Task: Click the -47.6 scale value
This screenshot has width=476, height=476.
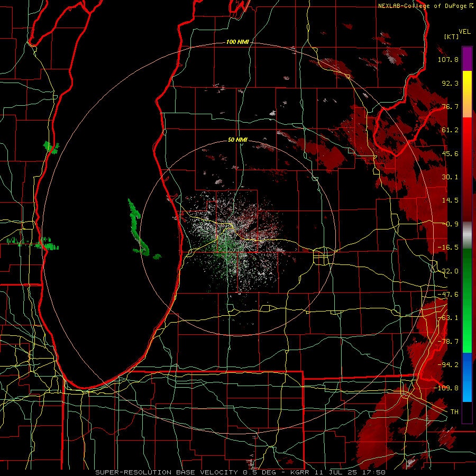Action: coord(448,295)
